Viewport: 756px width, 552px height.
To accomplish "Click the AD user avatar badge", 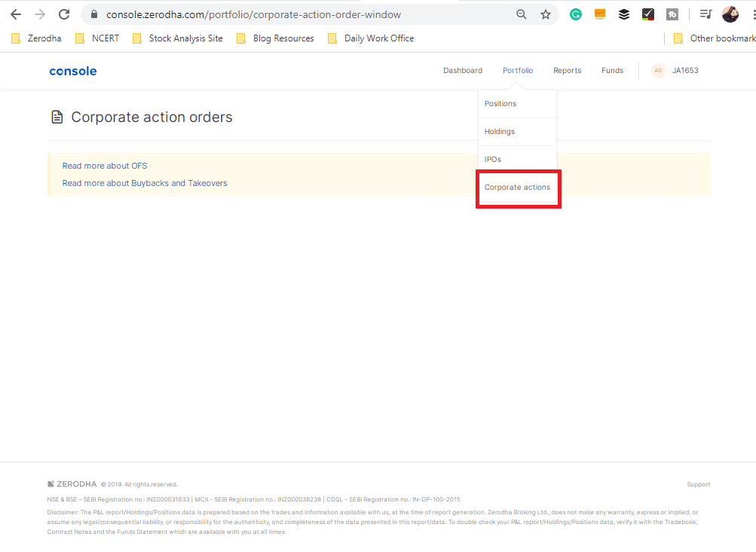I will coord(658,70).
